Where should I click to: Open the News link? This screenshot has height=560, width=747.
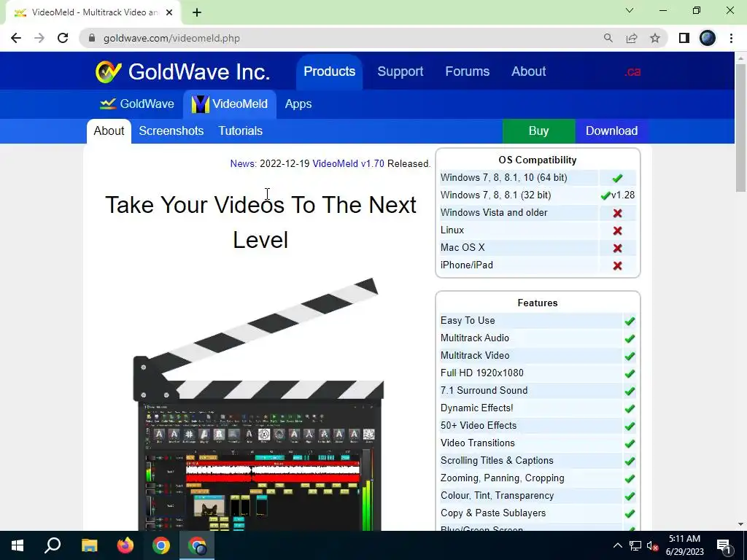point(242,164)
